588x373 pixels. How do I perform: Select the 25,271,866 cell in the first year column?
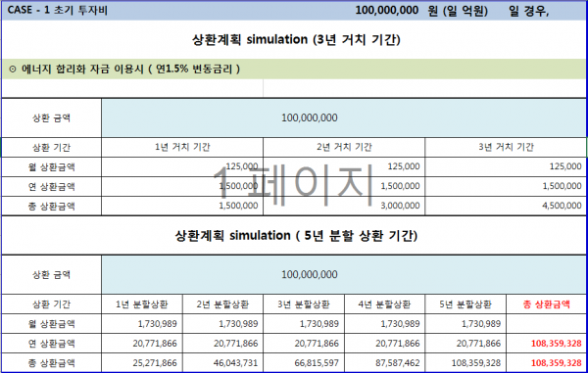tap(142, 362)
